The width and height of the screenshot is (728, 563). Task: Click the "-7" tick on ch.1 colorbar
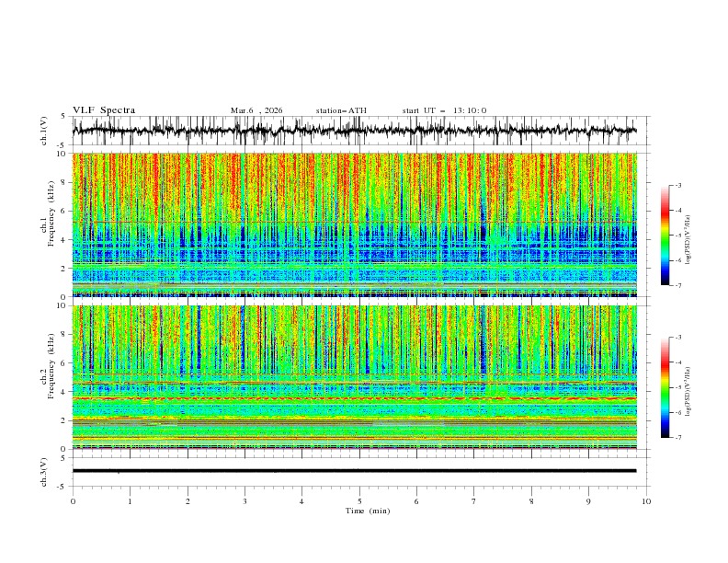(678, 285)
